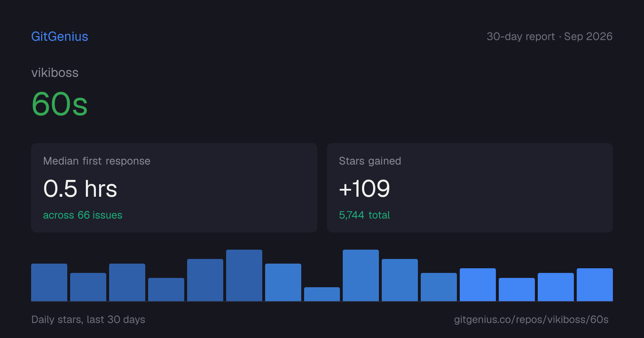
Task: Click the last bar in the daily stars chart
Action: point(595,285)
